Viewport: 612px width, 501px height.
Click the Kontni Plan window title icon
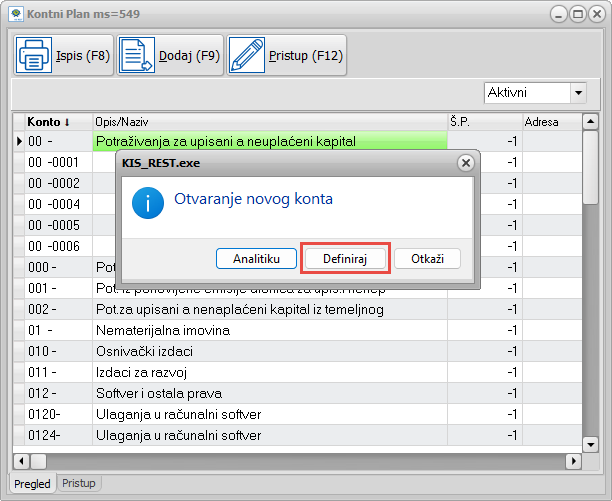[x=16, y=15]
